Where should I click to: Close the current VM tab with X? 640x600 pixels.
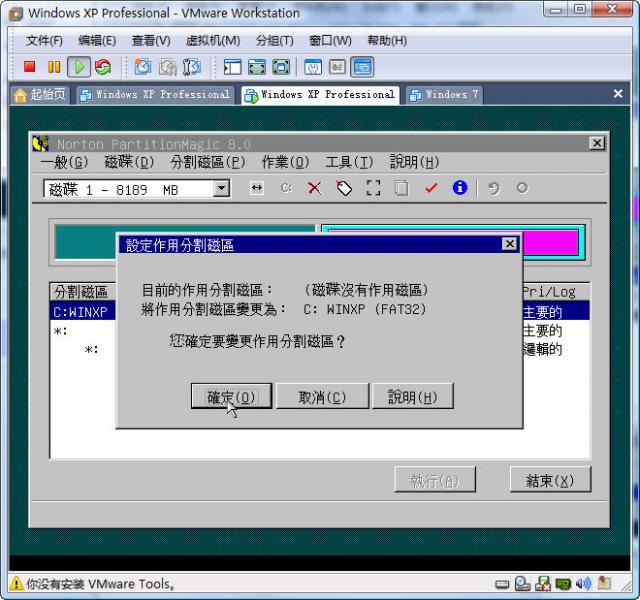[618, 94]
